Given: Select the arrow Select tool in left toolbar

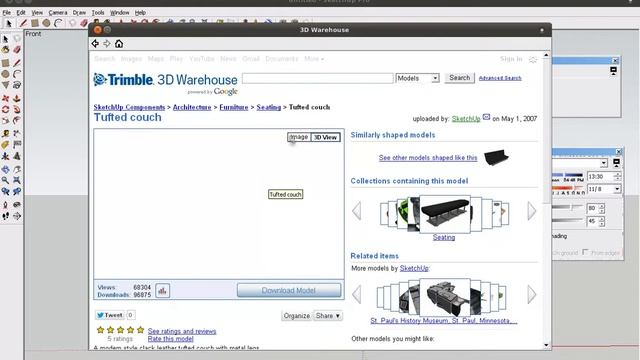Looking at the screenshot, I should tap(5, 39).
